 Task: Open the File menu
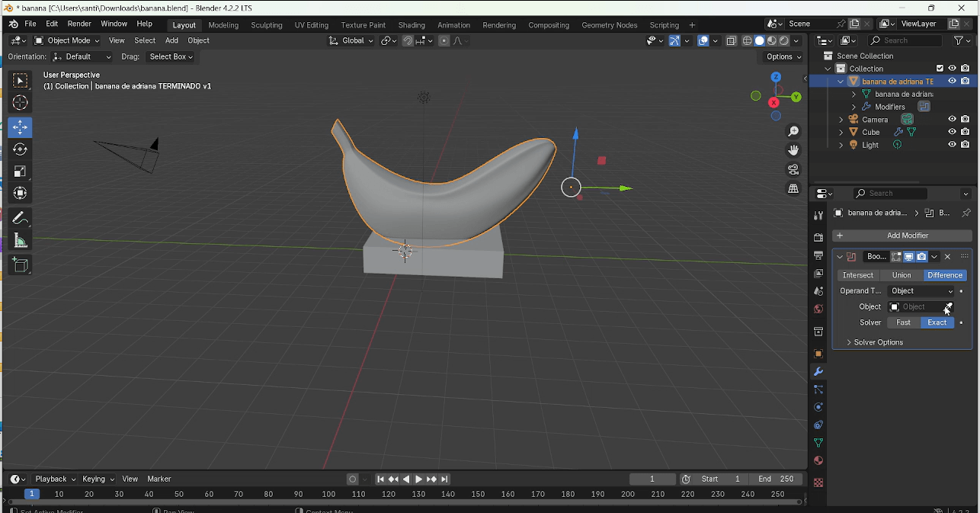pos(30,24)
